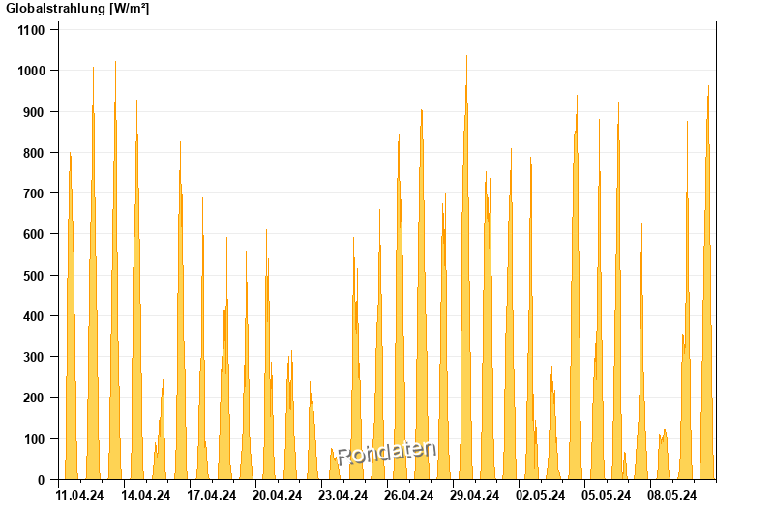Select the 700 y-axis label
774x532 pixels.
pos(34,193)
